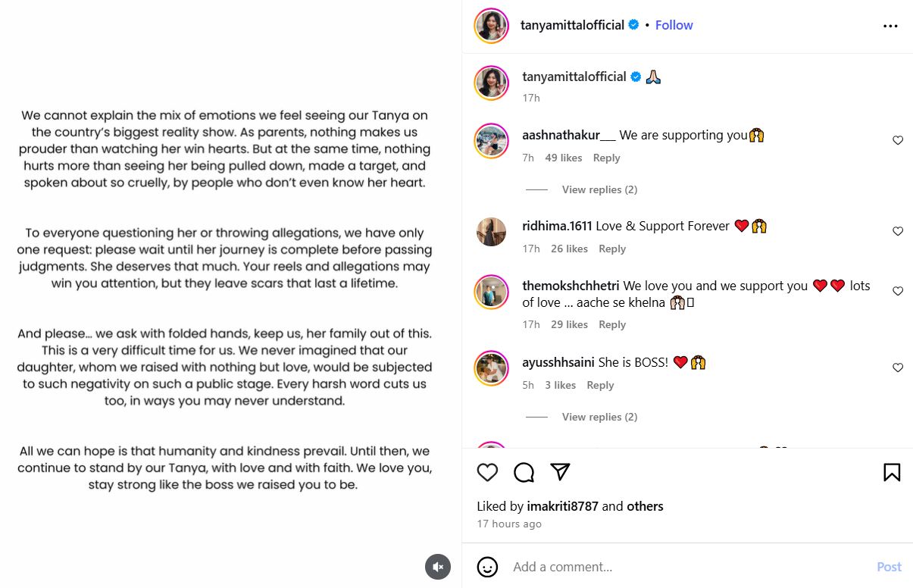Expand replies under aashnathakur___'s comment

599,189
